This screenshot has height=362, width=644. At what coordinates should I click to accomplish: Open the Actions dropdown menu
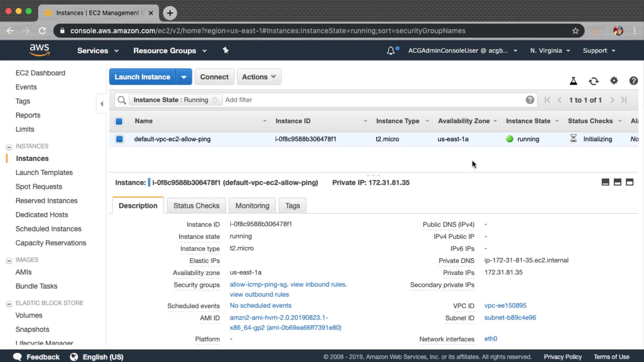(x=259, y=77)
